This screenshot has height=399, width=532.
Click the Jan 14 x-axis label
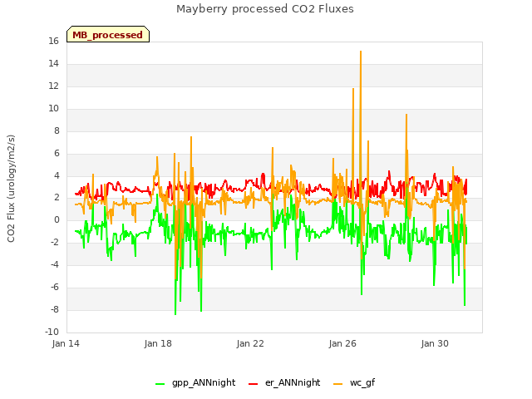point(66,343)
